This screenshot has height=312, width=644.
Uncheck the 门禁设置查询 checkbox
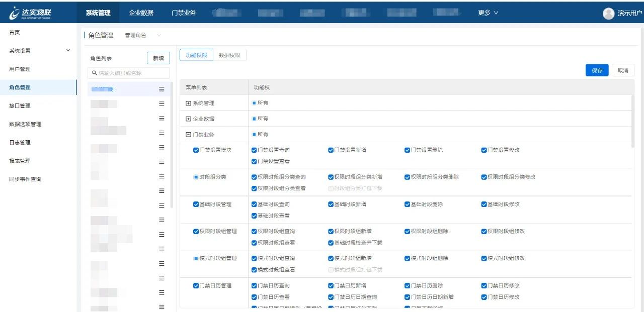[255, 150]
